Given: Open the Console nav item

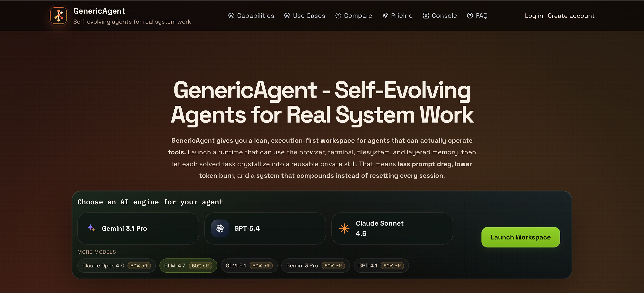Looking at the screenshot, I should (440, 16).
